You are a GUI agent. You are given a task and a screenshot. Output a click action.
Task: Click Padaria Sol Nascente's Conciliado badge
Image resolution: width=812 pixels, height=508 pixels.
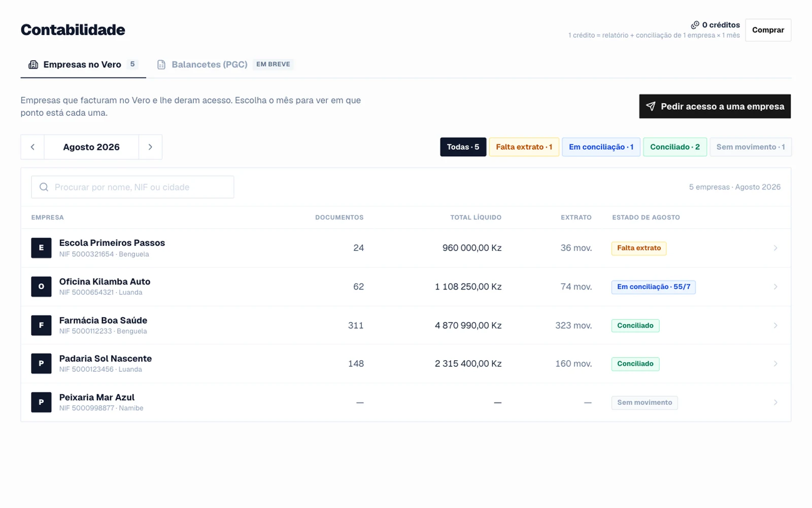pyautogui.click(x=635, y=364)
